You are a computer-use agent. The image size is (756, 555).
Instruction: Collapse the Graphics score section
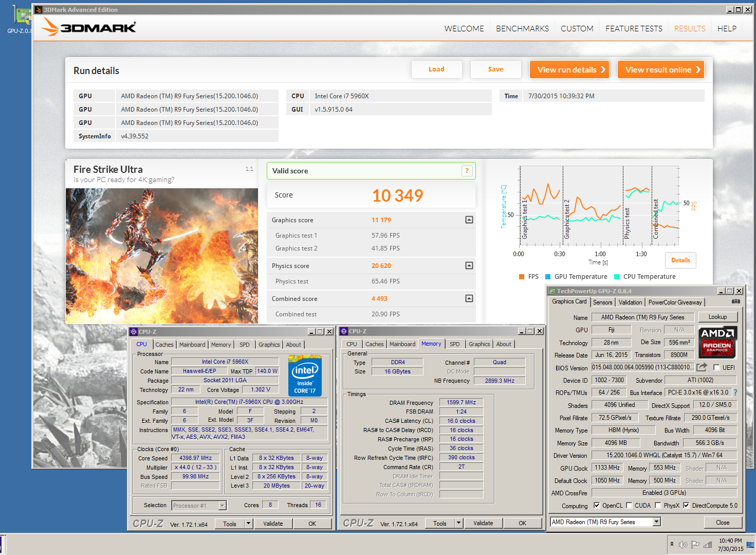click(469, 220)
